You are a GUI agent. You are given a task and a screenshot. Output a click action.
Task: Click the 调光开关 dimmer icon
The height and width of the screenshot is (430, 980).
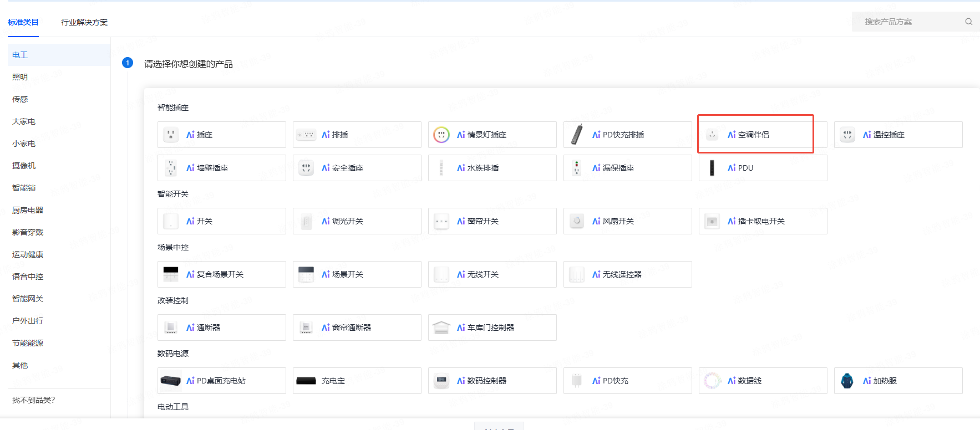(306, 221)
